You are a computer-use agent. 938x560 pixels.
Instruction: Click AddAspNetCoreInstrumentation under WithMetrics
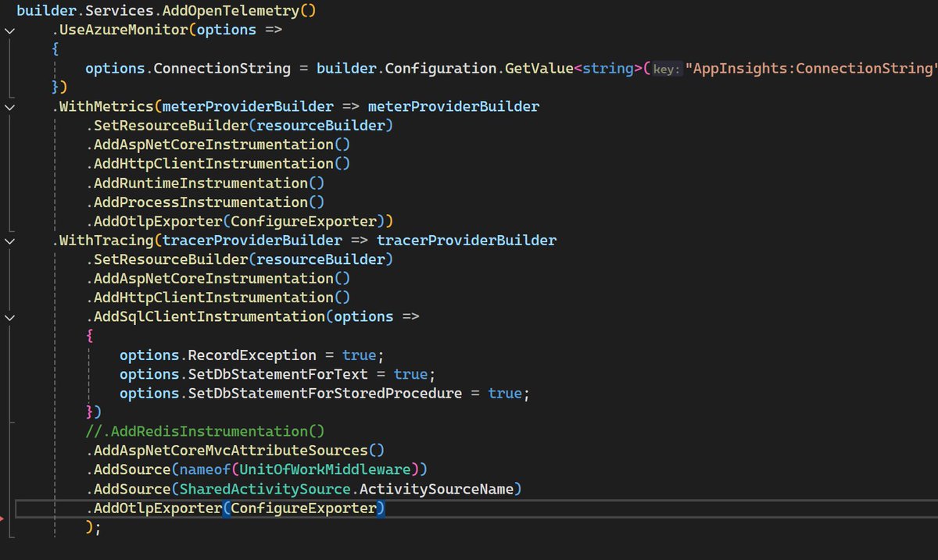pos(213,144)
